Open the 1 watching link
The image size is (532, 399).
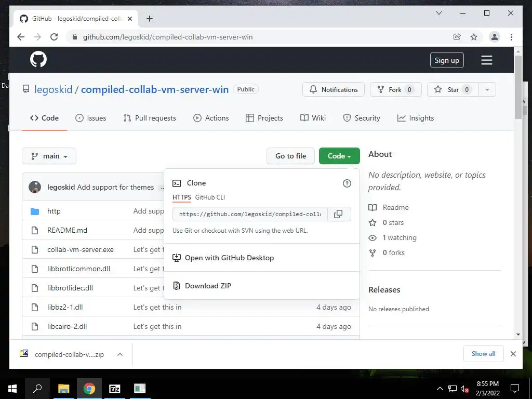393,237
